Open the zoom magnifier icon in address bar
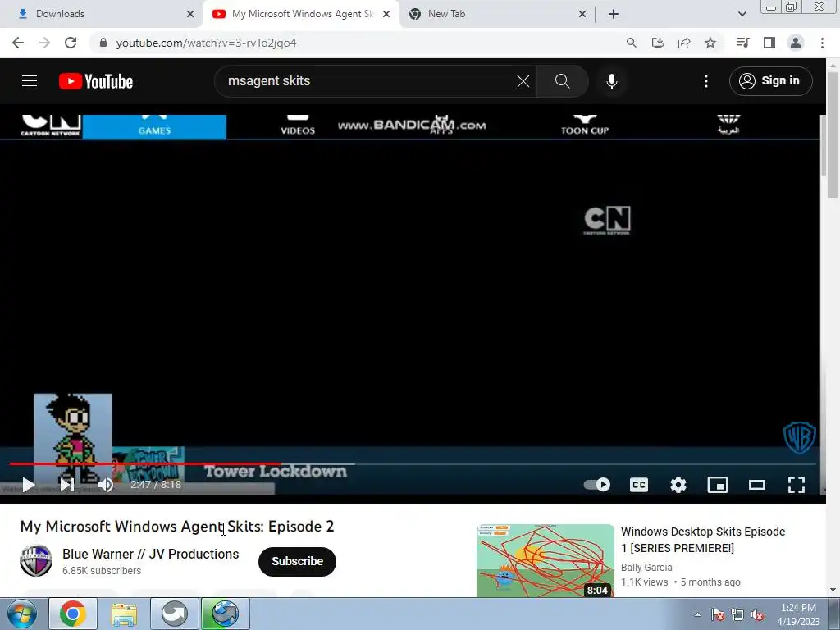 (x=632, y=43)
